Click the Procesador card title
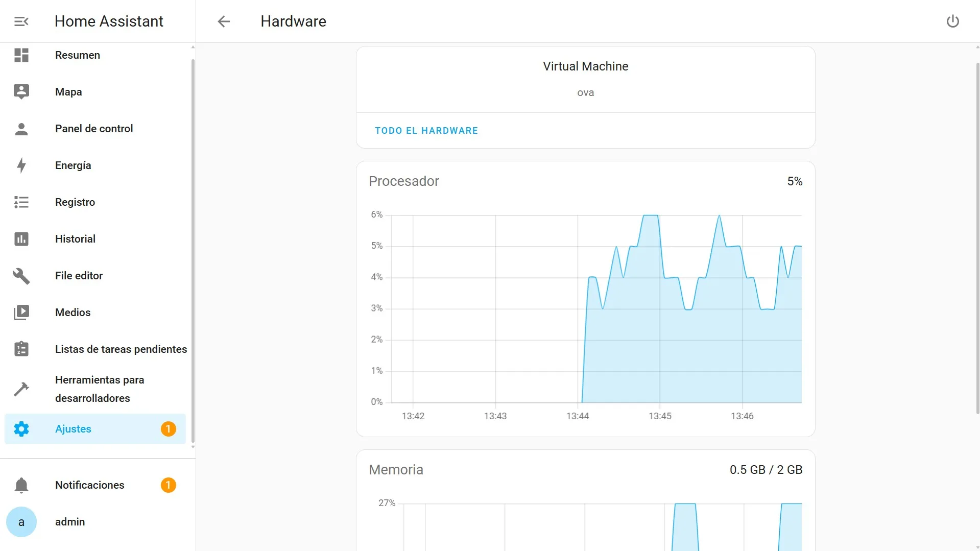This screenshot has height=551, width=980. pos(404,181)
